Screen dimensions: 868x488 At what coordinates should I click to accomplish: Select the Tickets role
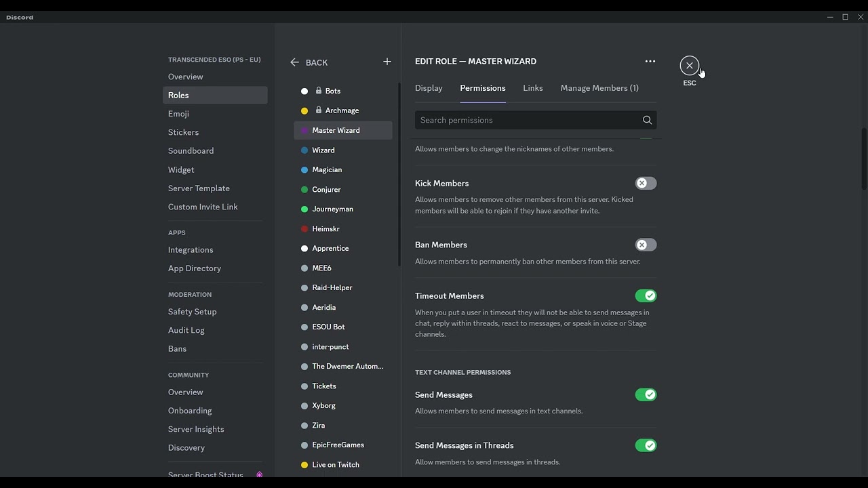pyautogui.click(x=343, y=386)
